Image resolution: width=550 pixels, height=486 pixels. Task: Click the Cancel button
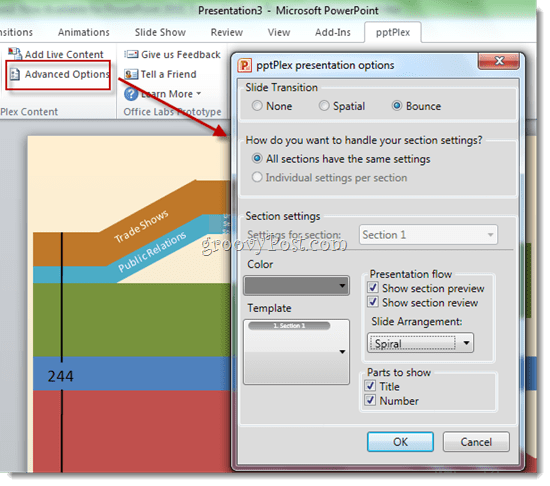(476, 442)
